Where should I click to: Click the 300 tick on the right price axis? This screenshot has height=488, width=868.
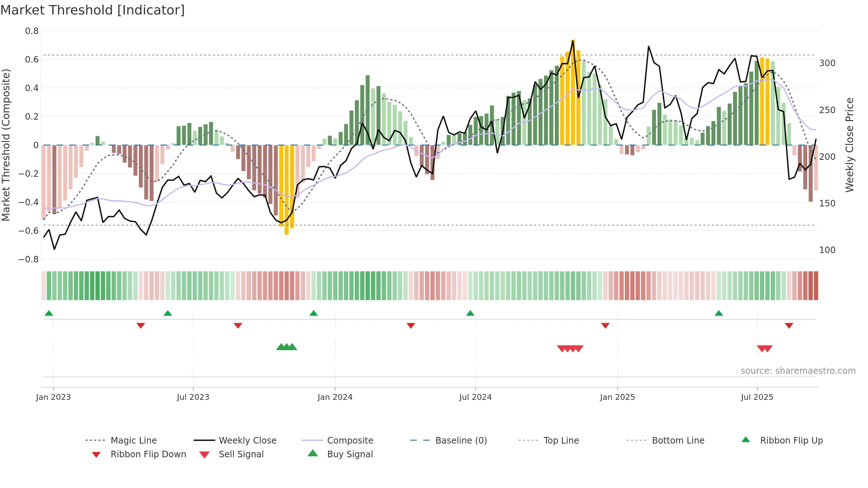827,63
